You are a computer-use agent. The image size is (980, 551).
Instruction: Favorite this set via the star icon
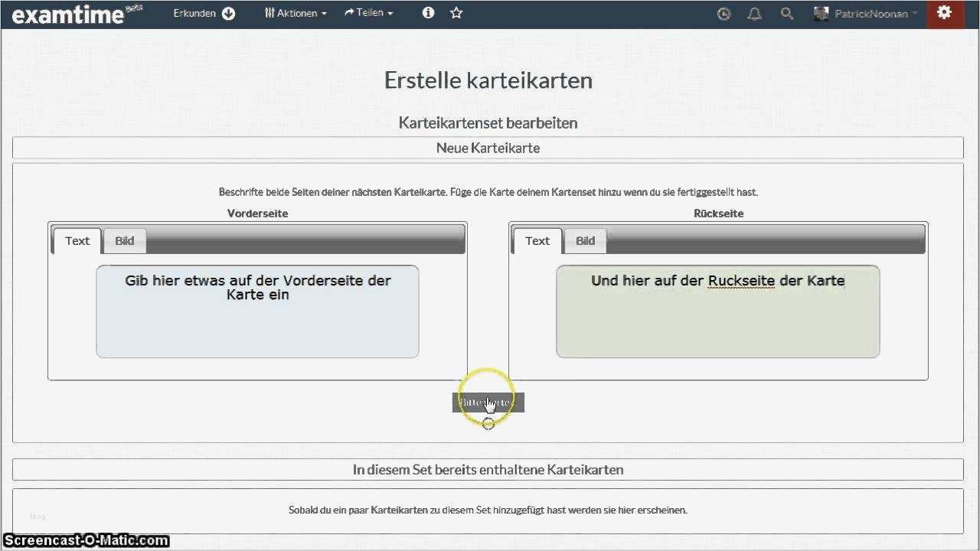tap(456, 13)
